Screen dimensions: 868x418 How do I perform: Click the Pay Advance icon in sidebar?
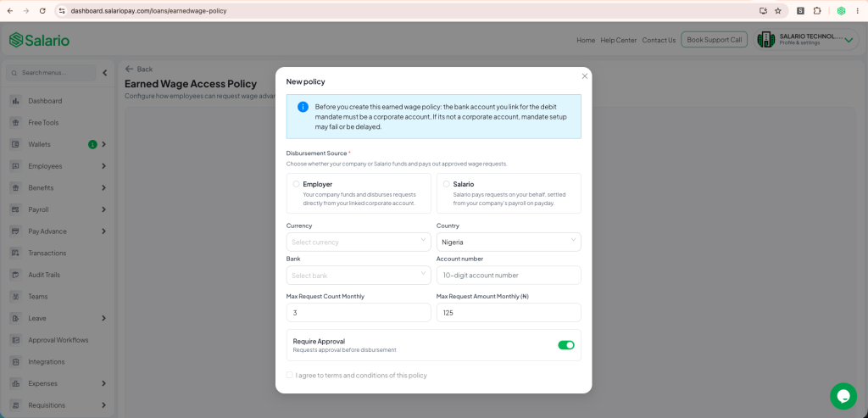point(16,231)
